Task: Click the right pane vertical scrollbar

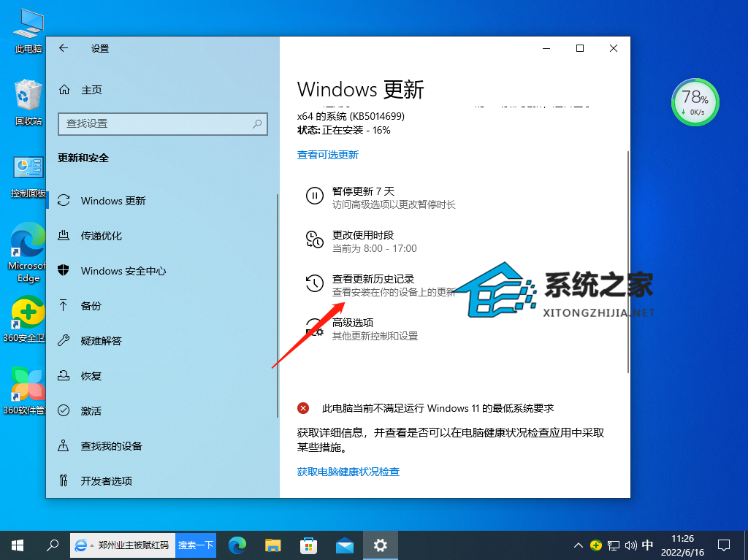Action: point(627,263)
